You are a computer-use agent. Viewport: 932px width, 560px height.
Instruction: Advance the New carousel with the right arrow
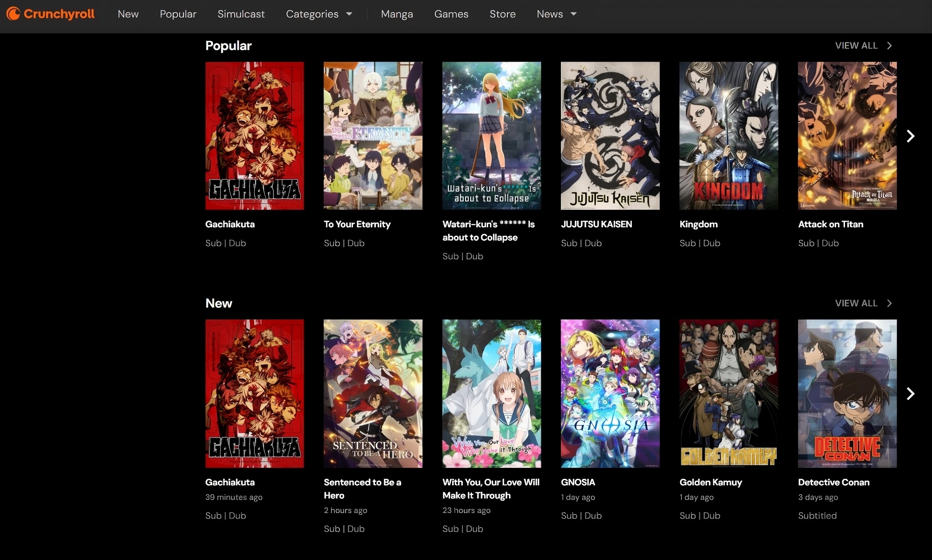(x=910, y=394)
